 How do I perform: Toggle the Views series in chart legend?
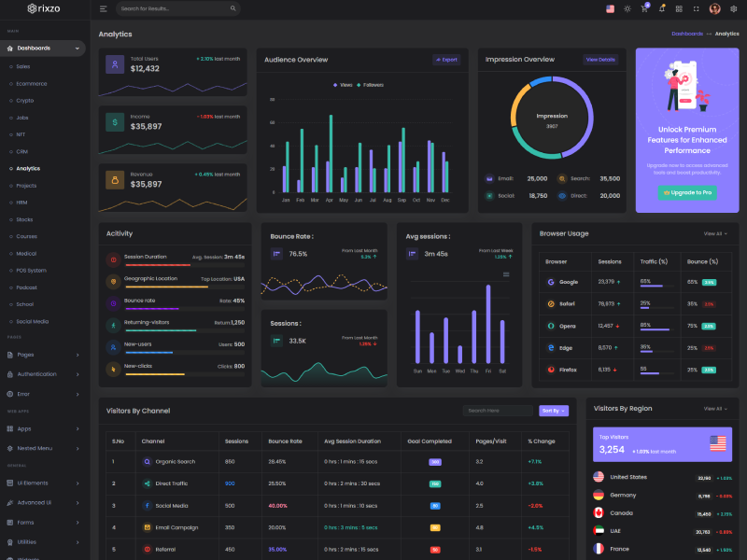343,85
